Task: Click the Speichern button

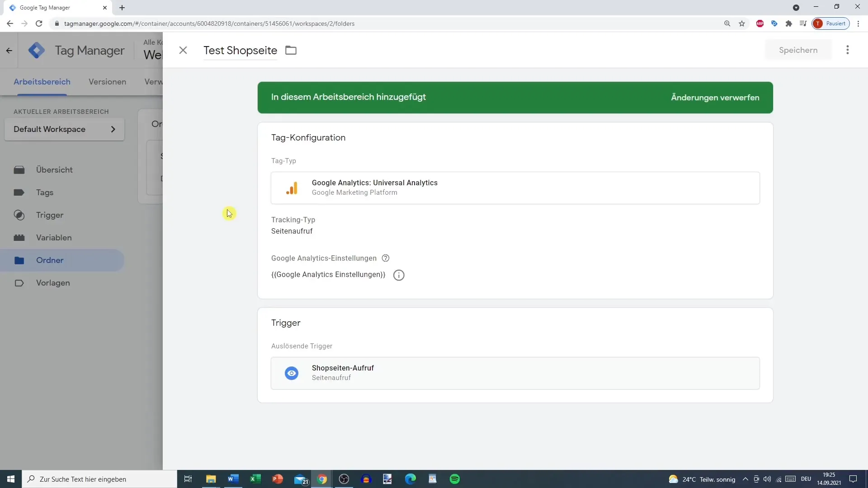Action: tap(797, 50)
